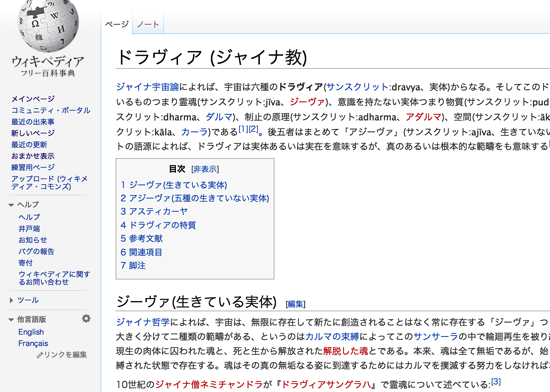Viewport: 550px width, 392px height.
Task: Open 最近の更新 link
Action: 29,144
